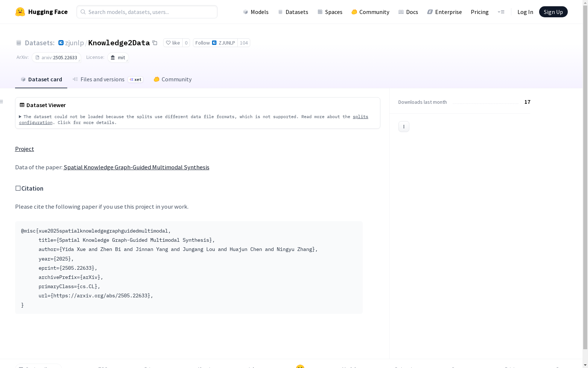This screenshot has width=588, height=368.
Task: Click the Models cube icon in navbar
Action: coord(245,12)
